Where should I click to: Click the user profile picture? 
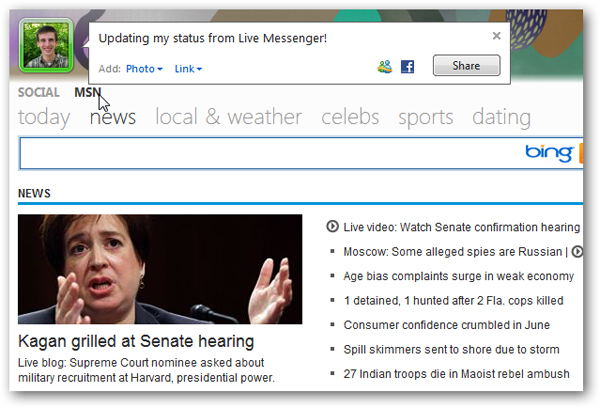click(46, 45)
